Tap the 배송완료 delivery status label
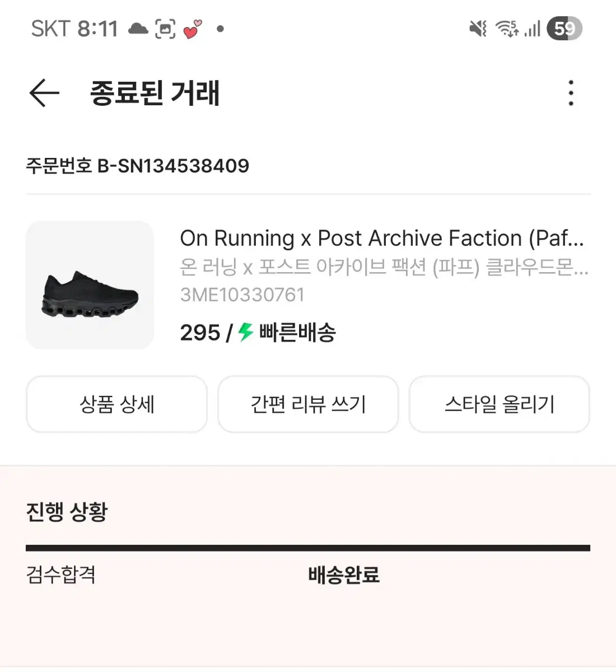Image resolution: width=616 pixels, height=672 pixels. pyautogui.click(x=344, y=575)
